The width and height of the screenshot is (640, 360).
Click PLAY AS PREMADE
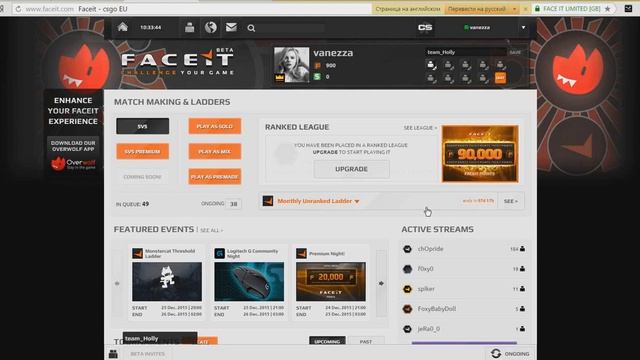tap(215, 177)
